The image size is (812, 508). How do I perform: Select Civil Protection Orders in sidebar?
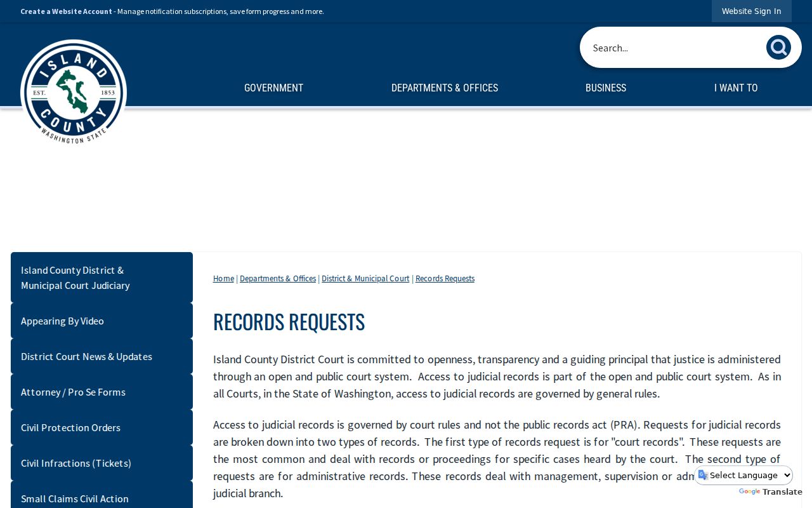click(101, 427)
